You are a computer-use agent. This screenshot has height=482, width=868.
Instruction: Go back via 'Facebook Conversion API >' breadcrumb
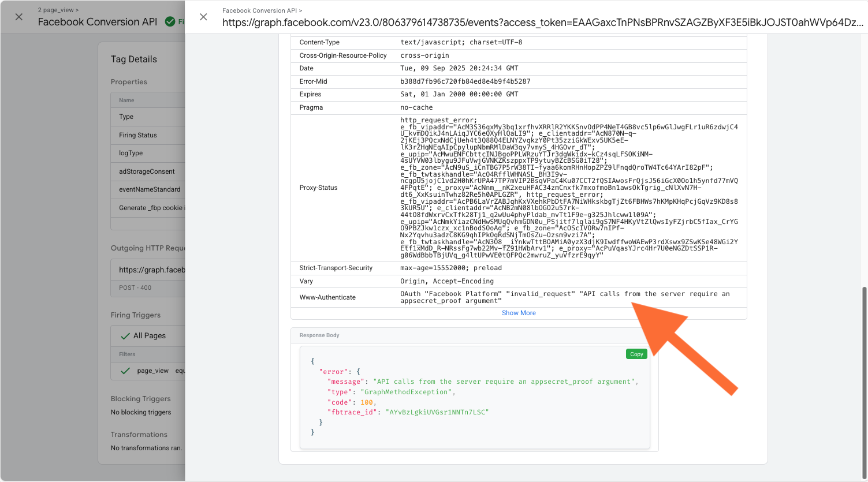[262, 10]
